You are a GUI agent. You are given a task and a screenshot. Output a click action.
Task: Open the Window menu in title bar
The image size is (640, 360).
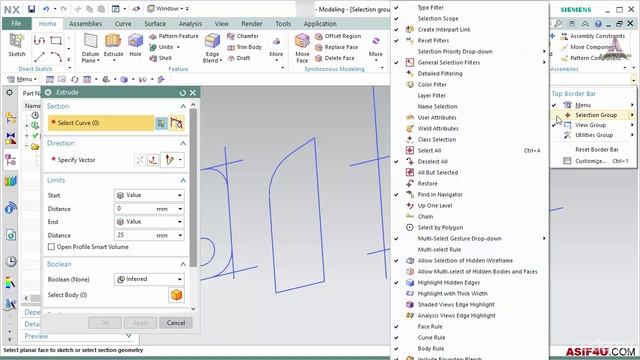coord(168,9)
